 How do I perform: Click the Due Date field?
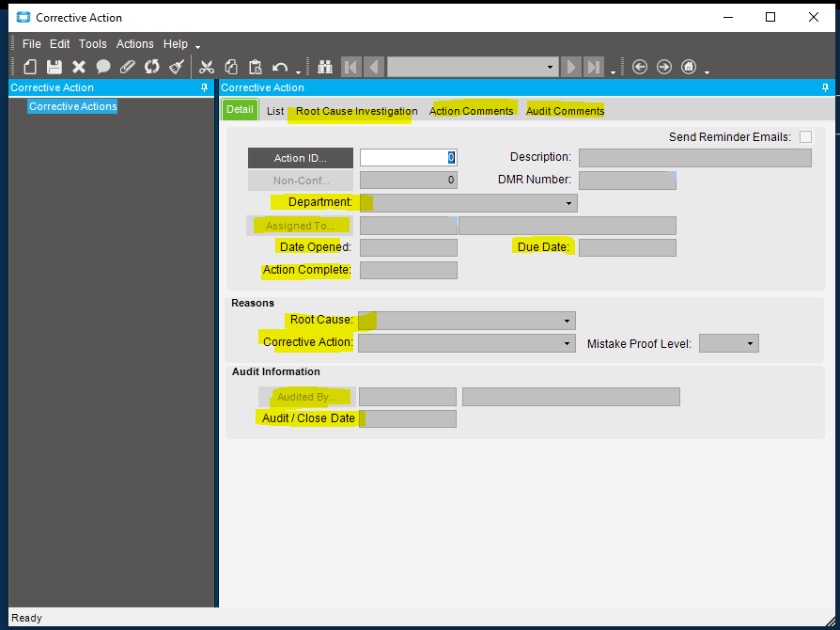click(628, 247)
